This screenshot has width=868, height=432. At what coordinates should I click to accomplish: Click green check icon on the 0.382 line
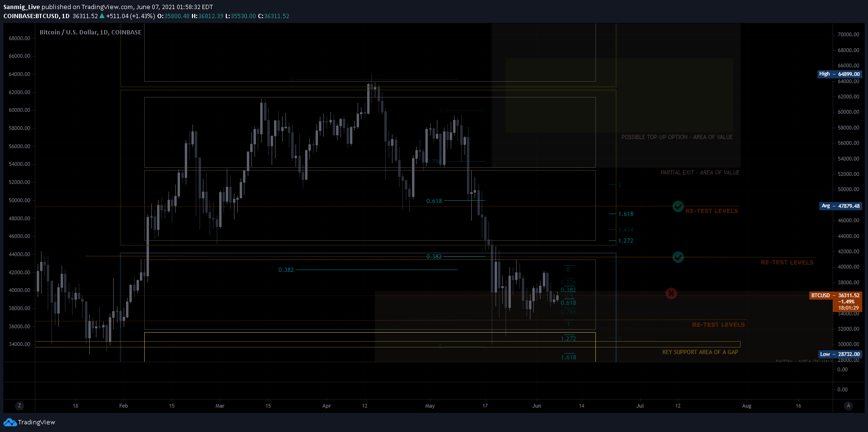[678, 257]
